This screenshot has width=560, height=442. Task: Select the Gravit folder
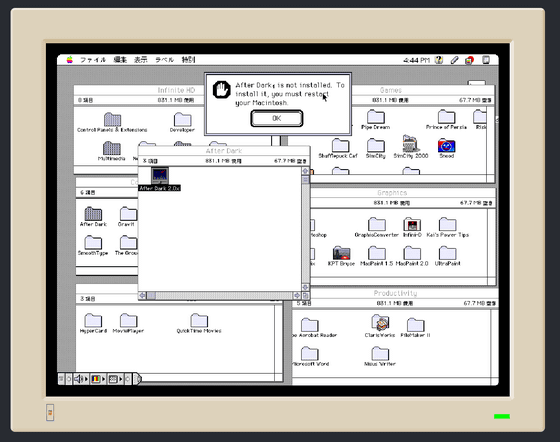click(127, 216)
